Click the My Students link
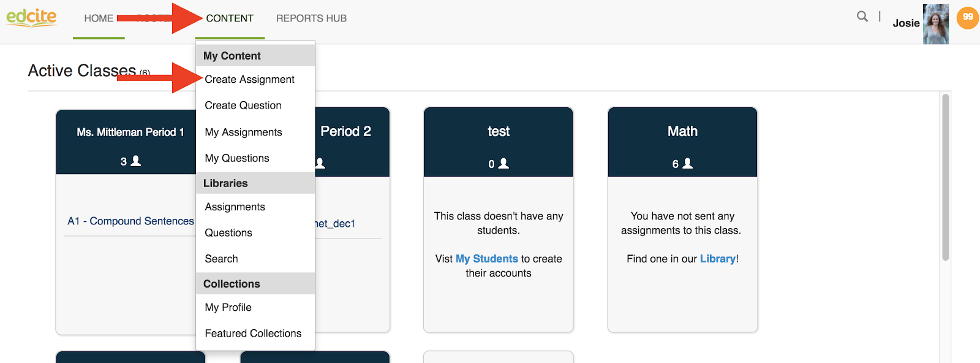Image resolution: width=980 pixels, height=363 pixels. pyautogui.click(x=487, y=259)
